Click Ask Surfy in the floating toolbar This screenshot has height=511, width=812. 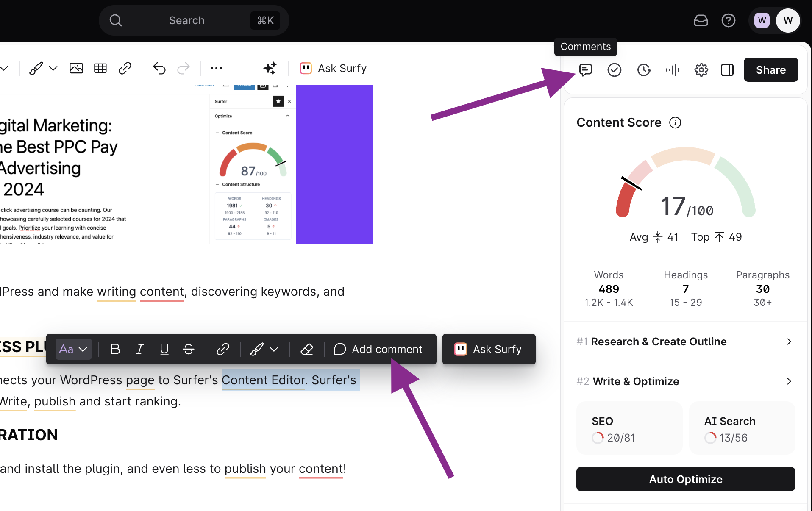click(488, 349)
